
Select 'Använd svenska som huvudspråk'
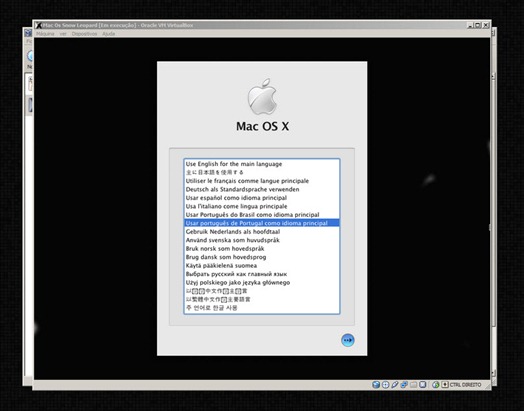262,240
